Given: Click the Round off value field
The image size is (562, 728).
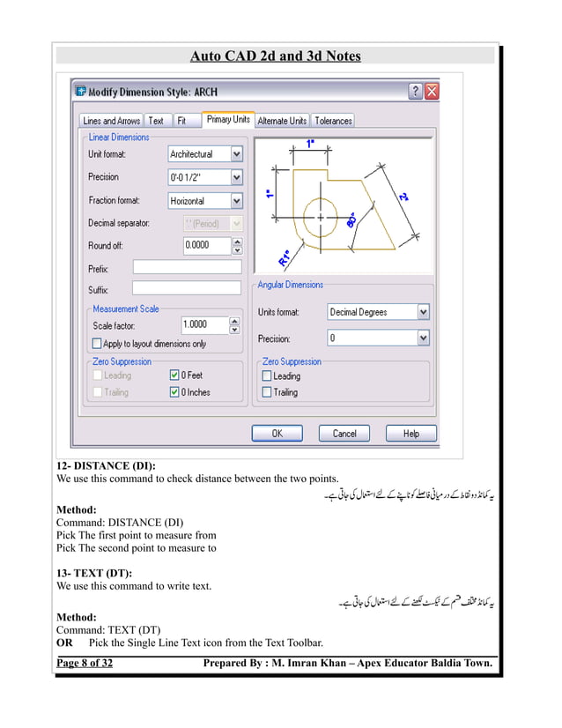Looking at the screenshot, I should tap(207, 246).
